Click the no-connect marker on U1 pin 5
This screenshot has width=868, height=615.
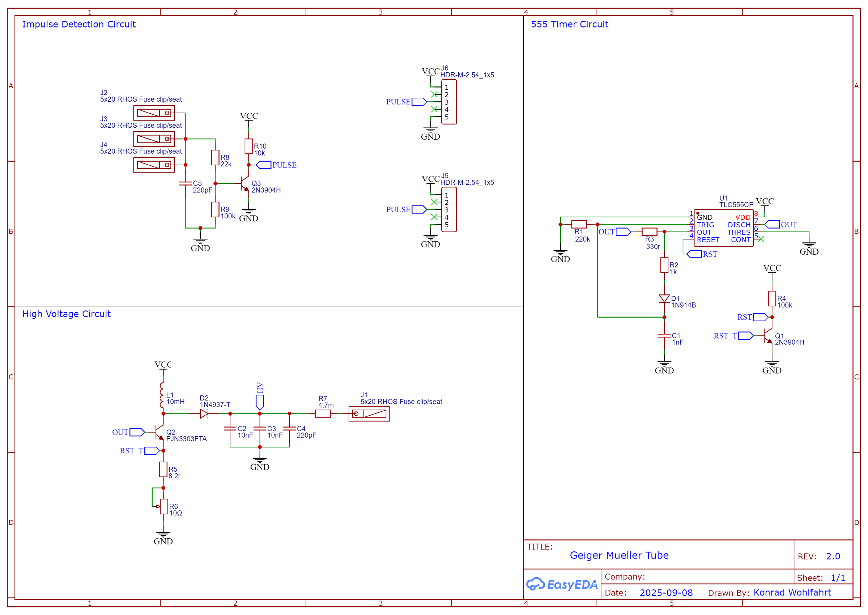pyautogui.click(x=761, y=239)
